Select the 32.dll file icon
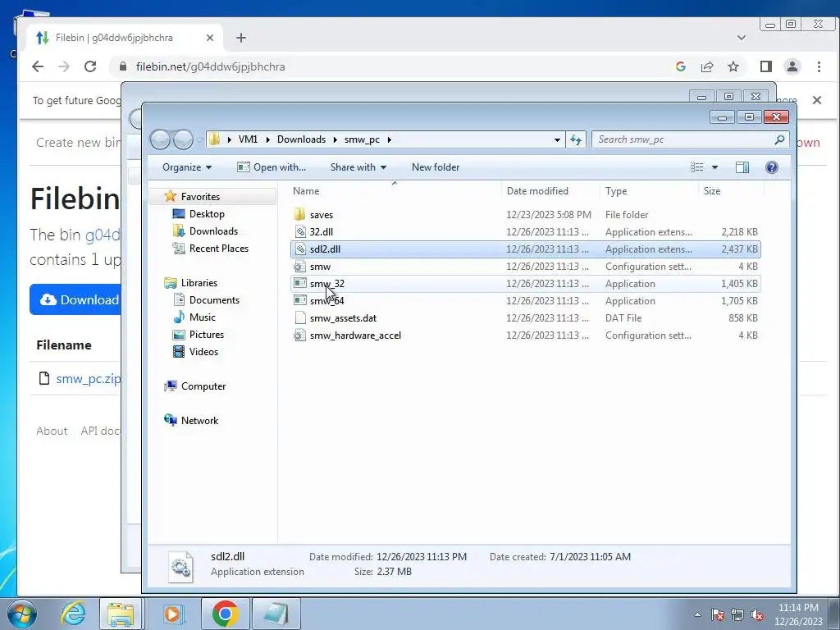The image size is (840, 630). click(x=300, y=232)
